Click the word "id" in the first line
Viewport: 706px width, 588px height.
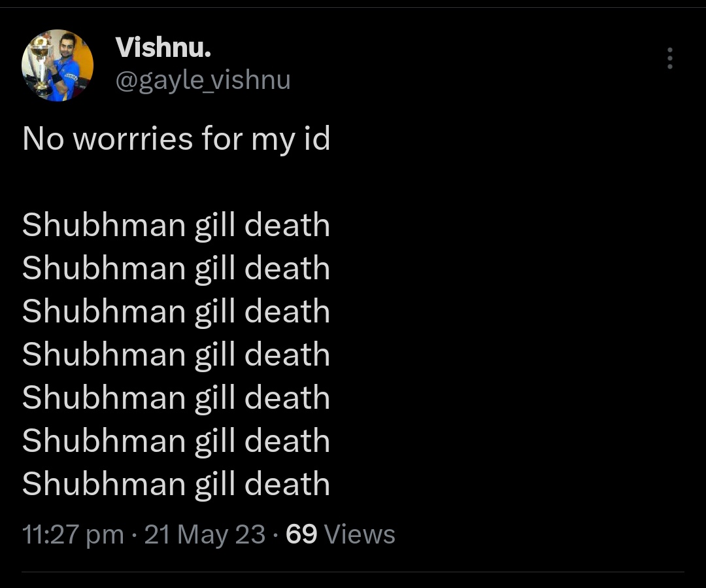316,139
